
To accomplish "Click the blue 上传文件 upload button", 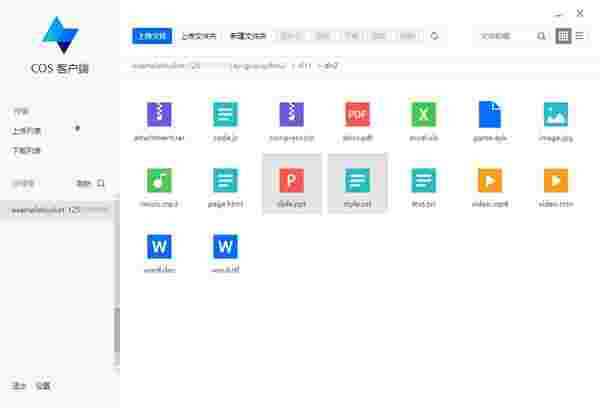I will (152, 36).
